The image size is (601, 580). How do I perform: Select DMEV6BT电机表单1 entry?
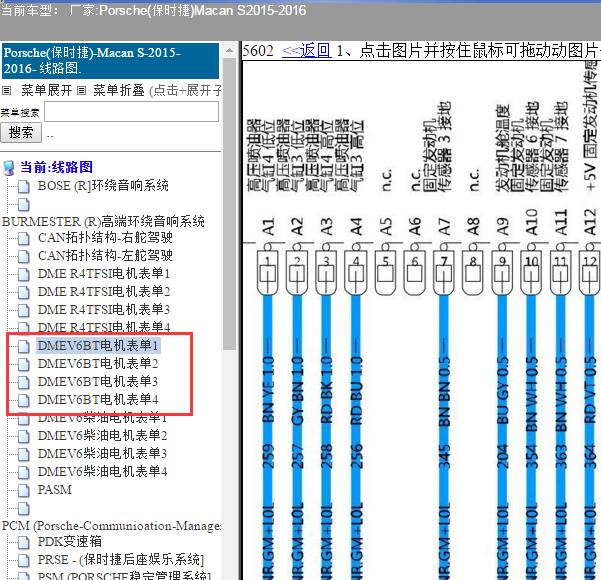click(98, 345)
